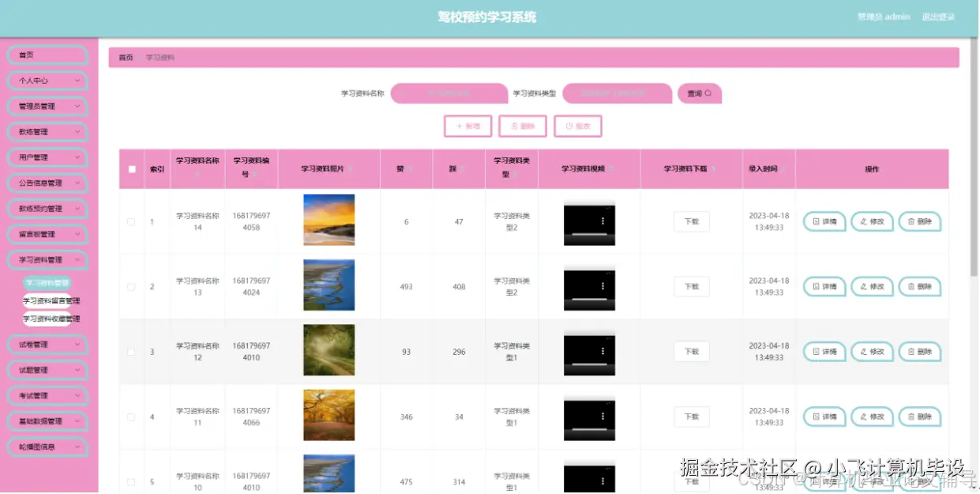Viewport: 980px width, 494px height.
Task: Open video three-dot menu in 学习资料名称11 row
Action: [603, 417]
